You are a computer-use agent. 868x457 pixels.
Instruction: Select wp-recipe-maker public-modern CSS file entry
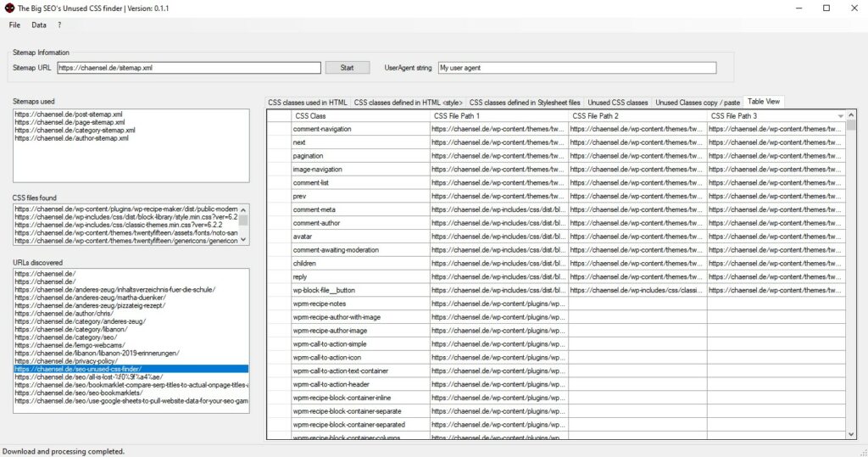[126, 209]
